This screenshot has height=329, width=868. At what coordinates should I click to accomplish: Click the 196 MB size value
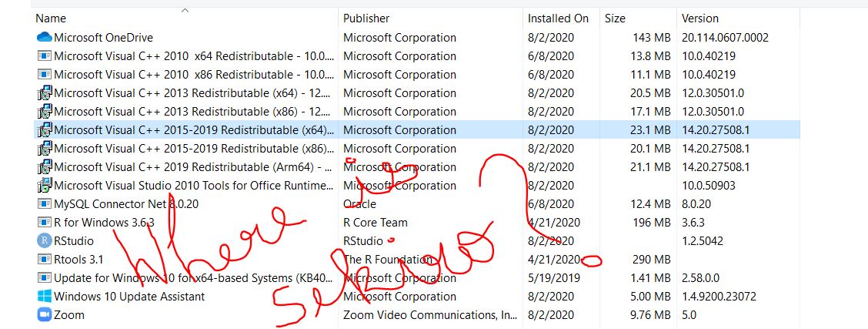652,222
